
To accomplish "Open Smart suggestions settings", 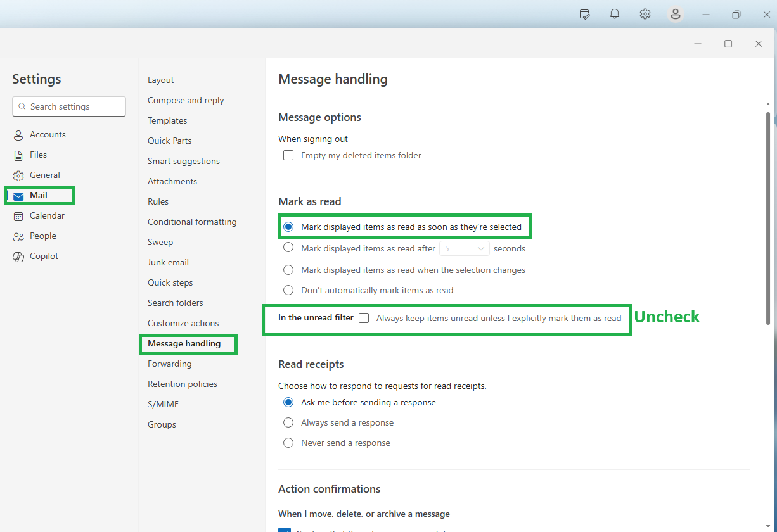I will (x=184, y=161).
